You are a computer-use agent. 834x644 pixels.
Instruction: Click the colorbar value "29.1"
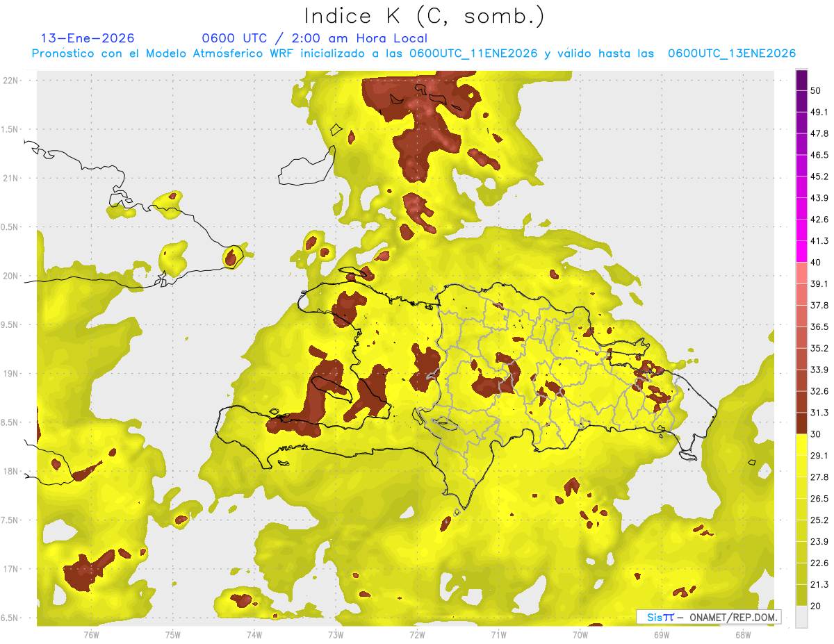tap(819, 455)
